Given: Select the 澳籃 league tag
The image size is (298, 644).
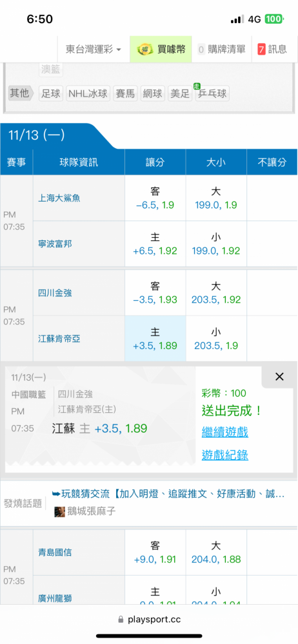Looking at the screenshot, I should coord(51,70).
